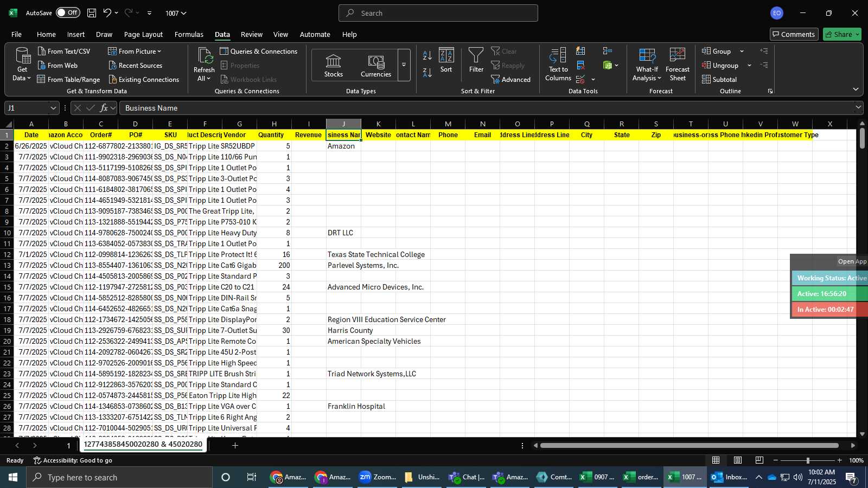
Task: Open Text to Columns wizard
Action: [x=558, y=65]
